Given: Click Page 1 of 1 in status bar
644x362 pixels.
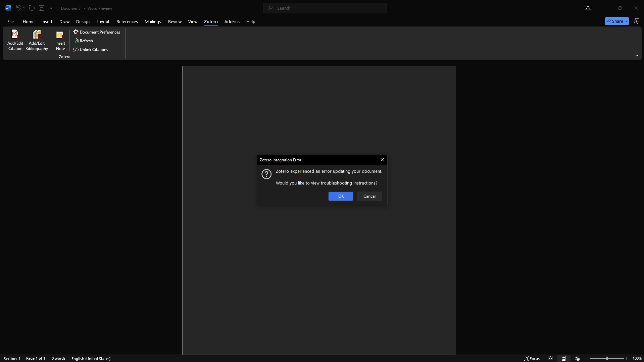Looking at the screenshot, I should pyautogui.click(x=36, y=358).
